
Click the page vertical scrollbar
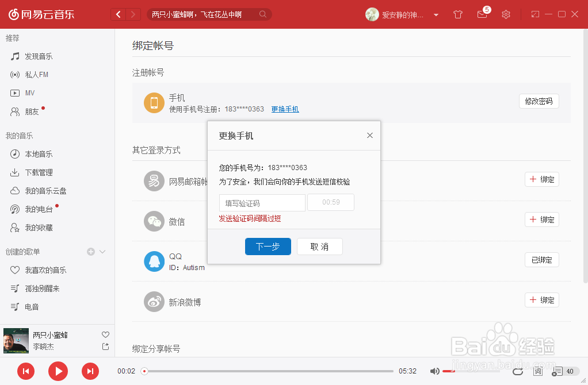(x=585, y=156)
